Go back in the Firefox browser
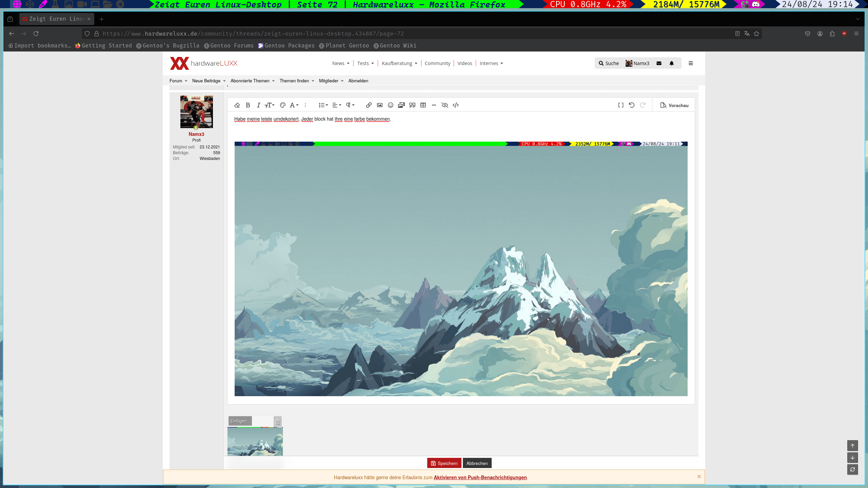The image size is (868, 488). [12, 34]
